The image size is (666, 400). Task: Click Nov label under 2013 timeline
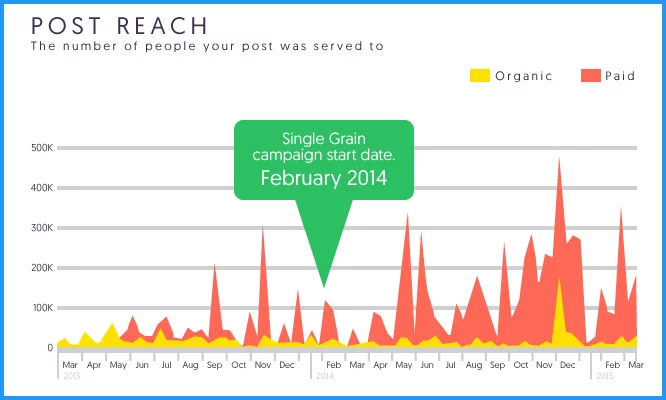(x=263, y=365)
